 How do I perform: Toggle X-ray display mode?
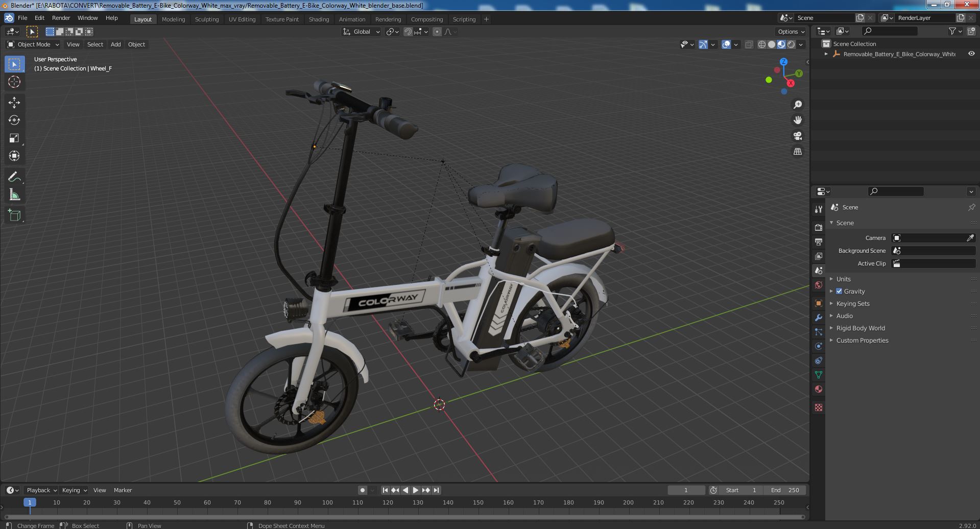(x=749, y=44)
